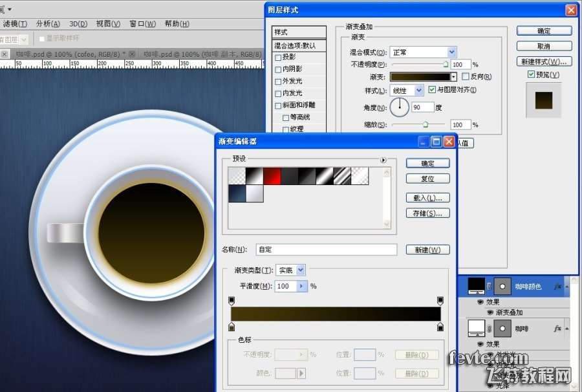Select the white layer thumbnail of 咖啡

tap(477, 328)
